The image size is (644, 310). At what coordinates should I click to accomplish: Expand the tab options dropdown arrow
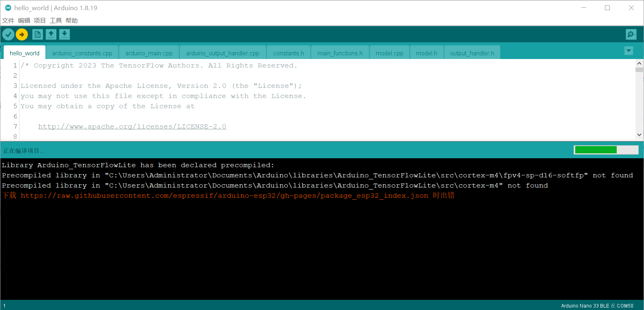point(629,51)
